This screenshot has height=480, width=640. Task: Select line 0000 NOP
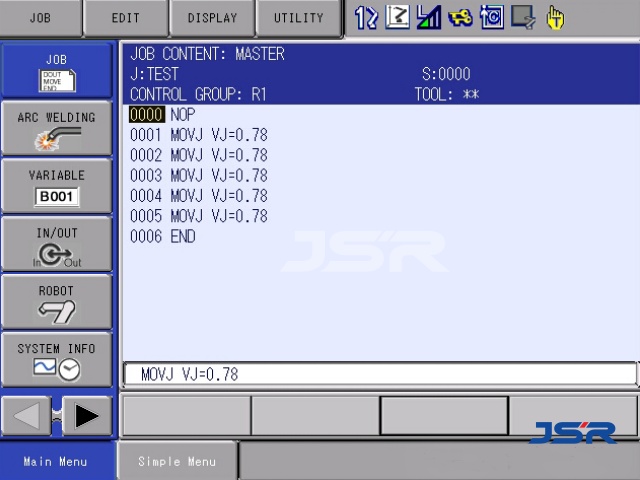click(x=162, y=115)
